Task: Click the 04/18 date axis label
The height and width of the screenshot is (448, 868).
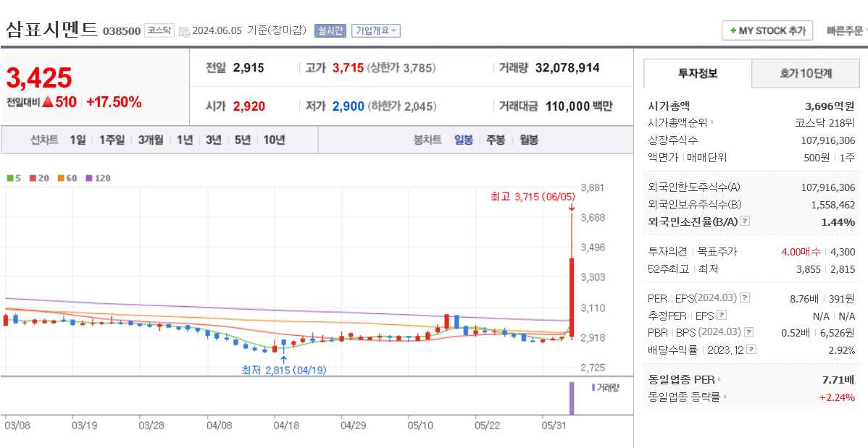Action: tap(286, 426)
